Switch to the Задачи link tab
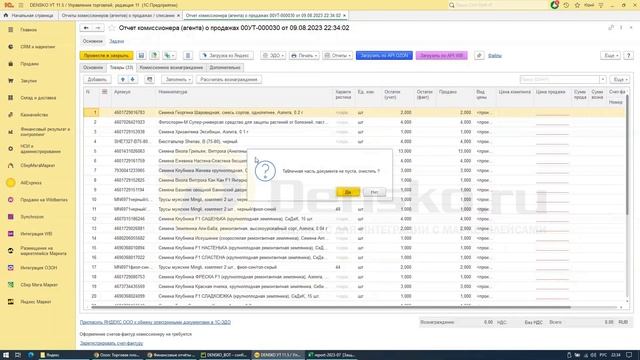 (x=116, y=41)
